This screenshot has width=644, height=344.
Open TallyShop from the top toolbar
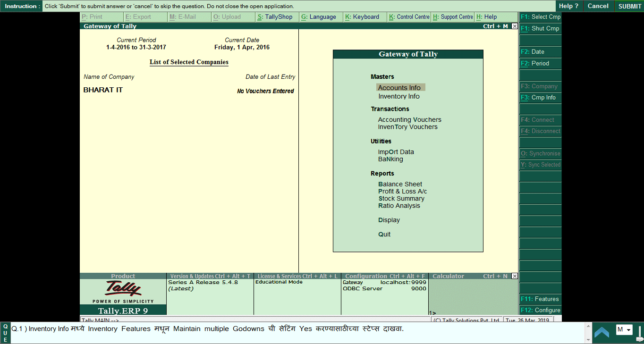click(x=277, y=17)
